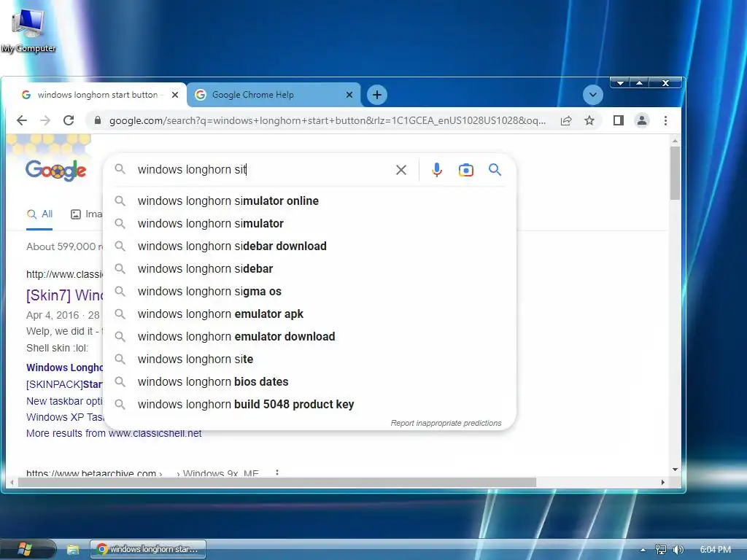
Task: Choose suggestion 'windows longhorn sigma os'
Action: point(309,292)
